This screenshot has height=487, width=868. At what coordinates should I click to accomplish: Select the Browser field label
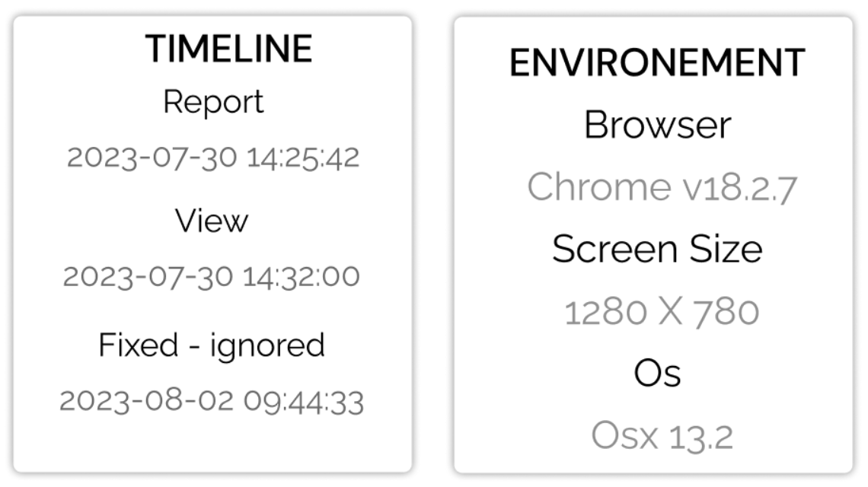[x=657, y=125]
